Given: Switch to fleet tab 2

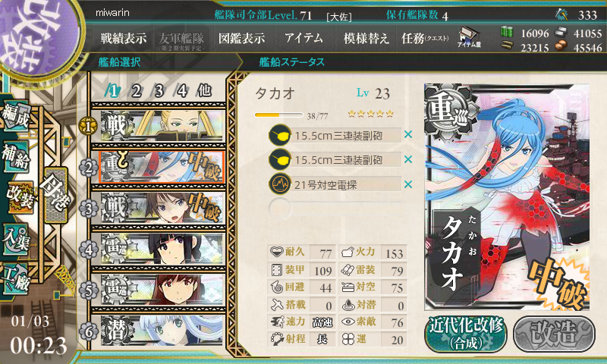Looking at the screenshot, I should (x=136, y=91).
